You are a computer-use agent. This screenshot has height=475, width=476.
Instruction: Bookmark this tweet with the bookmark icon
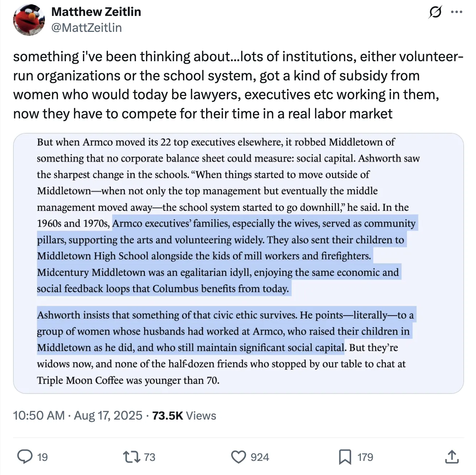click(345, 457)
